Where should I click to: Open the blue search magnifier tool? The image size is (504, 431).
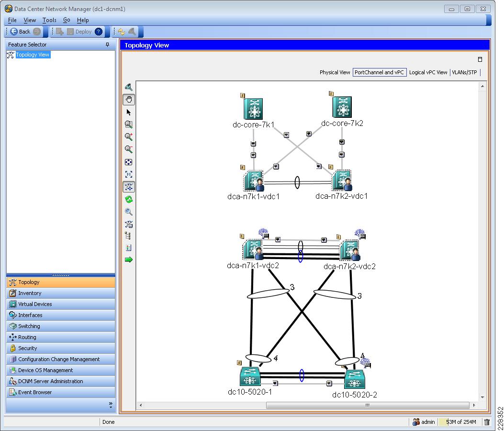click(129, 212)
